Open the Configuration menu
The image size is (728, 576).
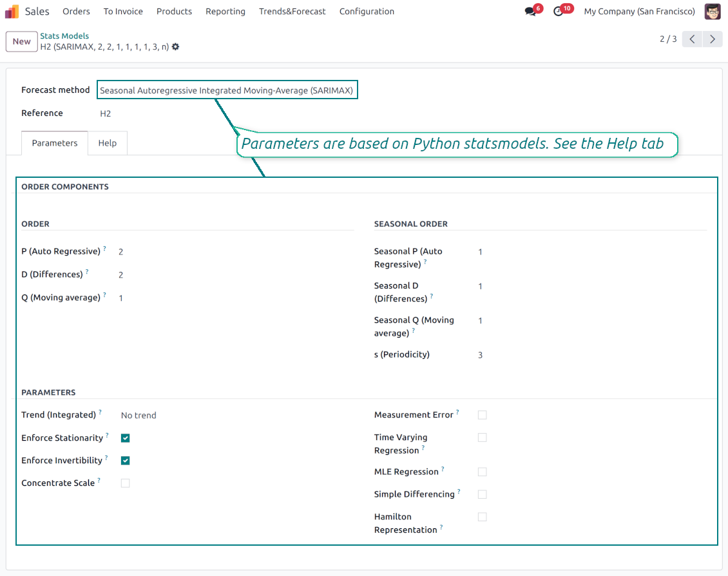coord(367,12)
